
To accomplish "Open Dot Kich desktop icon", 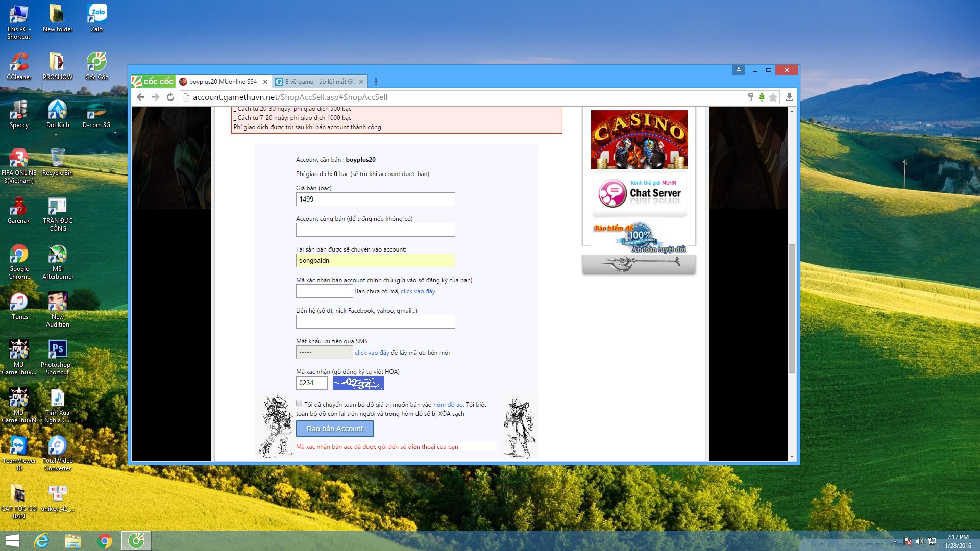I will pos(58,114).
